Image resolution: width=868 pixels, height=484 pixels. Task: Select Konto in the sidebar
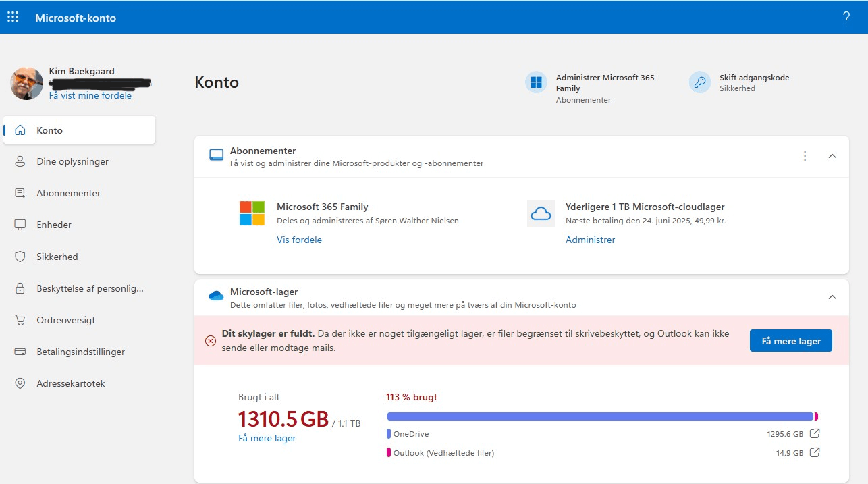pos(80,130)
